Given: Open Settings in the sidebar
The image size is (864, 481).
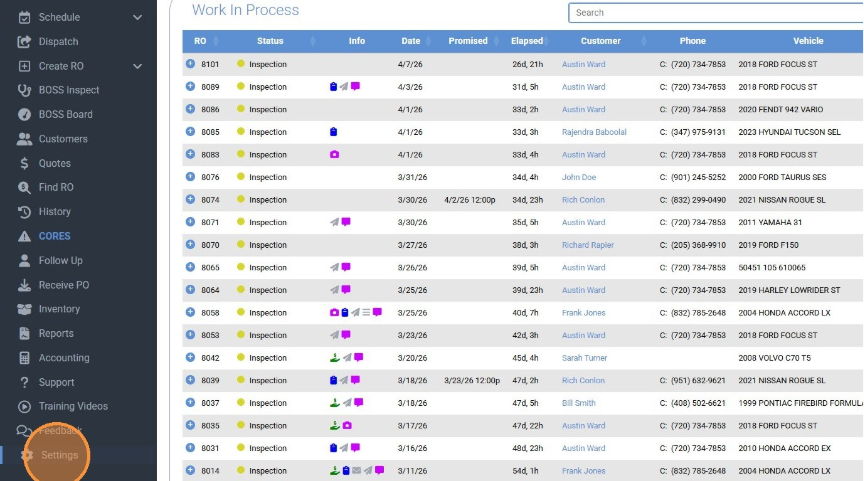Looking at the screenshot, I should pyautogui.click(x=59, y=455).
